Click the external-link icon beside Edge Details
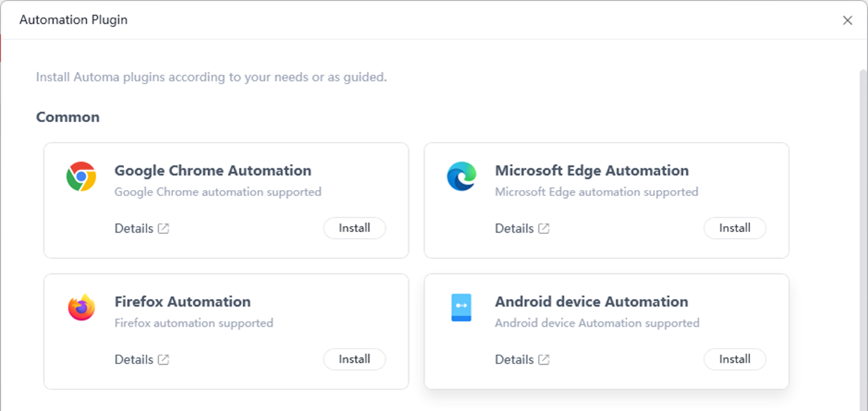This screenshot has height=411, width=868. 545,229
